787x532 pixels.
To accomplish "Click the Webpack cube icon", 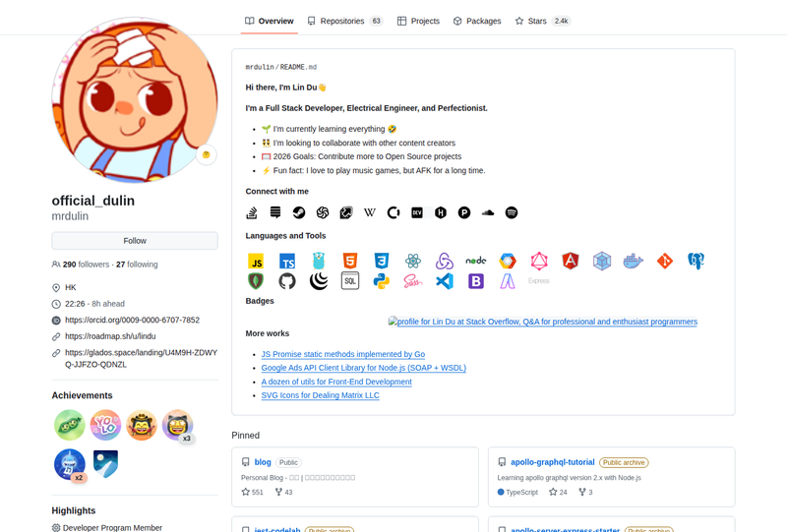I will (x=602, y=261).
